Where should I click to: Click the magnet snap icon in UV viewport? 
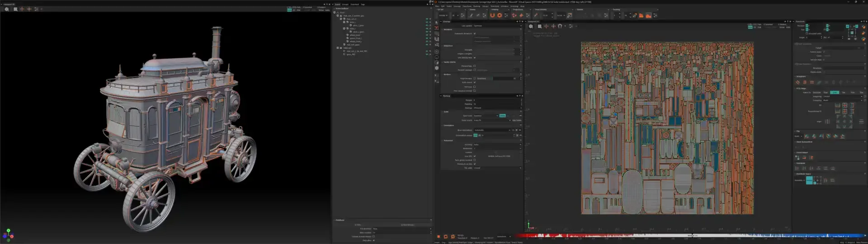(560, 26)
